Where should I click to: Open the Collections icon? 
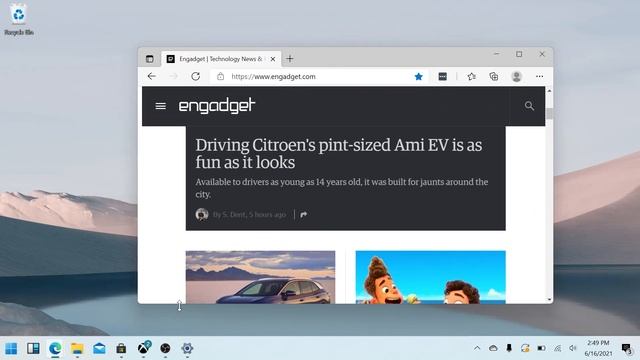(493, 76)
